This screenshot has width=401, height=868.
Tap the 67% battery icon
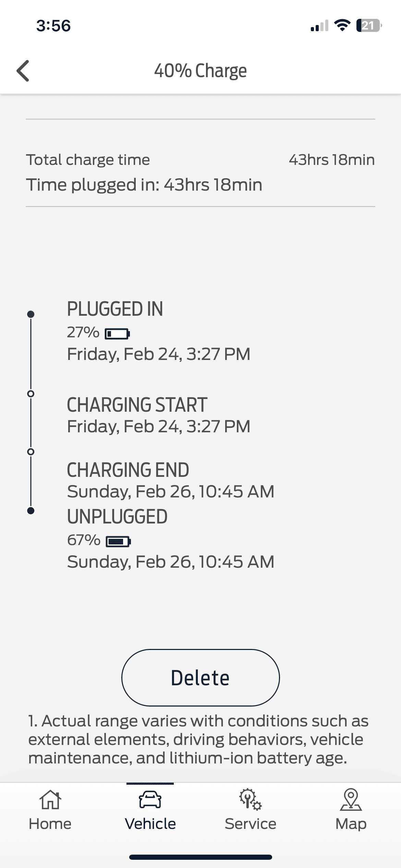[118, 541]
